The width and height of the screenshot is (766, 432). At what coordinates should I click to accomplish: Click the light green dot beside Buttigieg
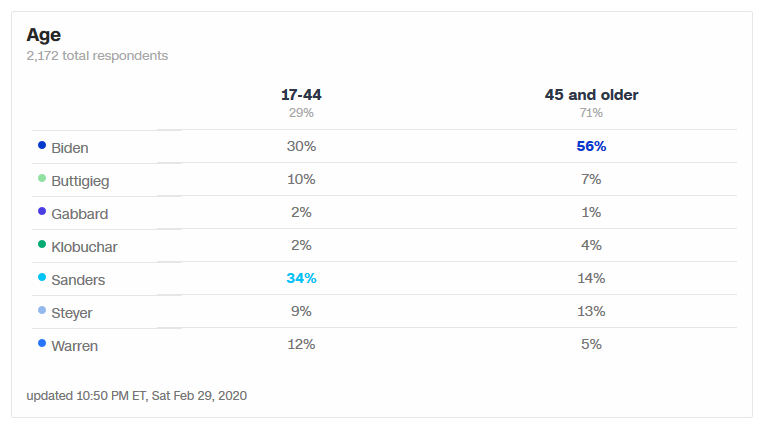click(x=42, y=179)
